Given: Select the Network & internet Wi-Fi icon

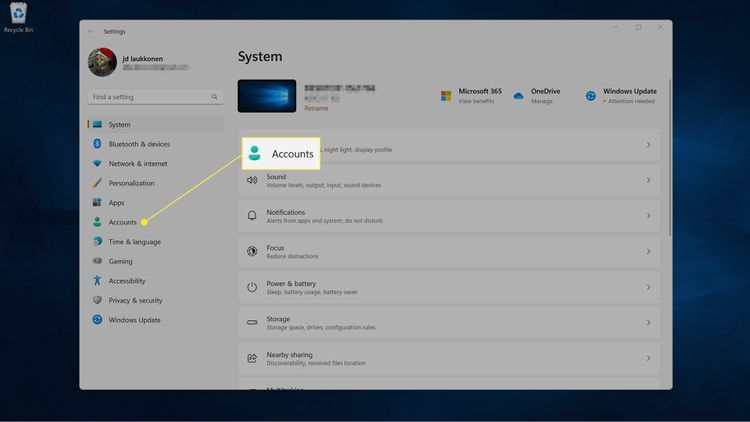Looking at the screenshot, I should pos(97,164).
